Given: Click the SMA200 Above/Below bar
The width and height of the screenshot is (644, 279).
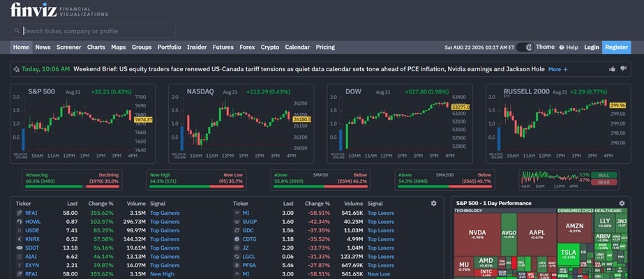Looking at the screenshot, I should (x=444, y=180).
